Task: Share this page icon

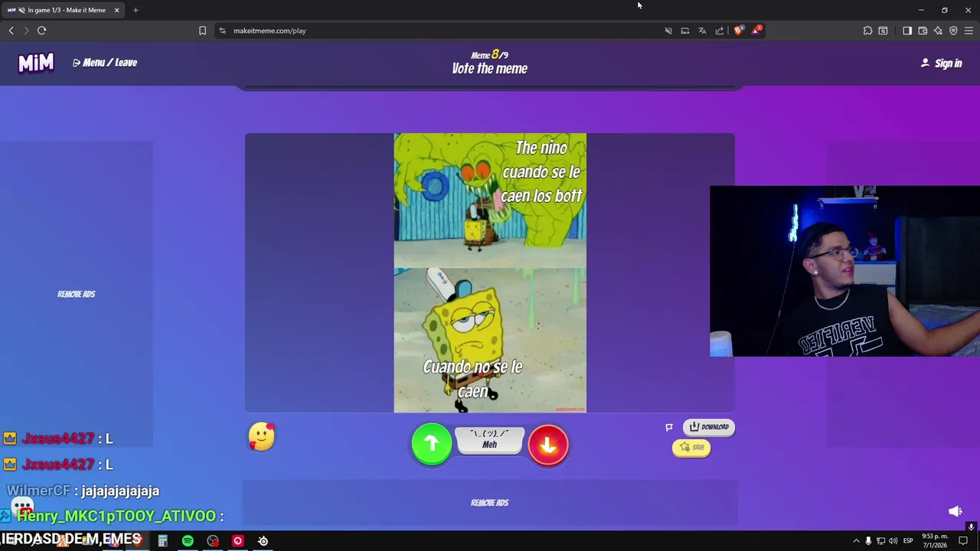Action: [720, 31]
